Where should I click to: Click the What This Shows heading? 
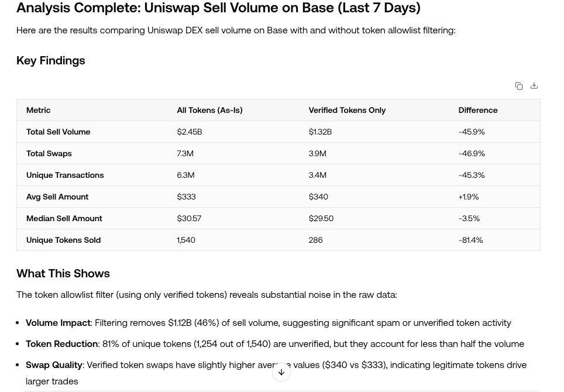(63, 273)
